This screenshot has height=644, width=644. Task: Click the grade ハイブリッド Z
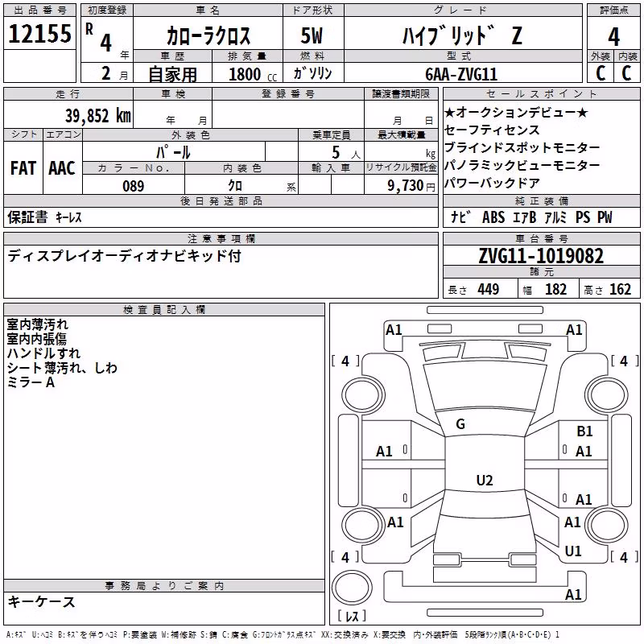(462, 35)
